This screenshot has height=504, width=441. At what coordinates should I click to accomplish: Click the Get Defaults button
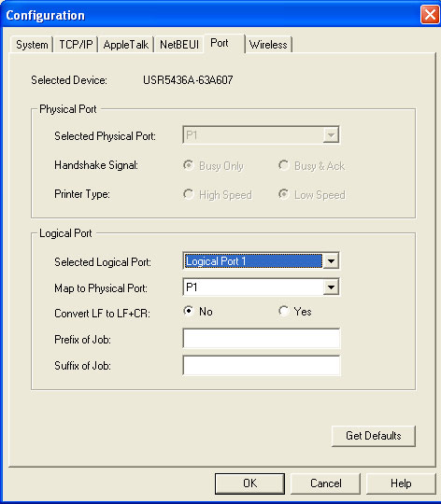coord(374,436)
